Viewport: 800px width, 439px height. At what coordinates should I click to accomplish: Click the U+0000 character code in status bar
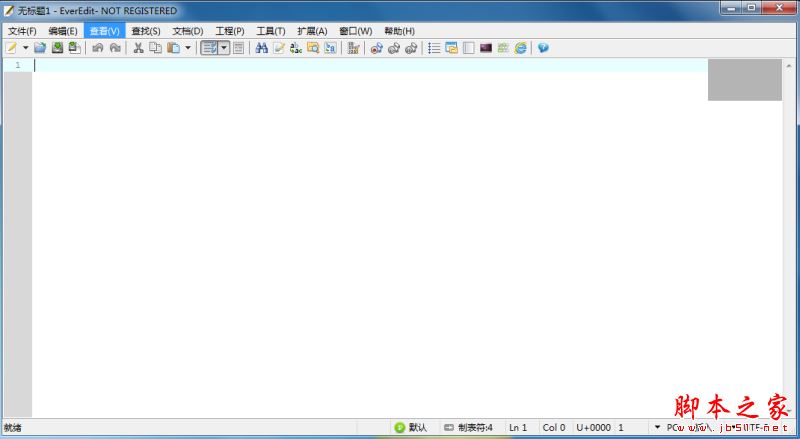(x=593, y=428)
